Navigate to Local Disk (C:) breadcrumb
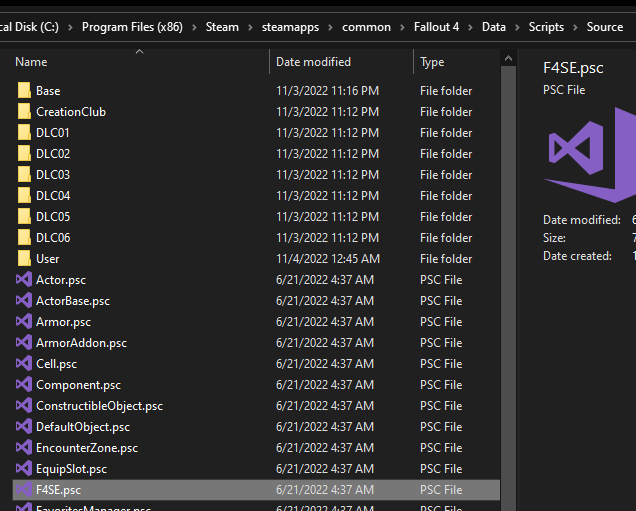Viewport: 636px width, 511px height. (x=29, y=27)
